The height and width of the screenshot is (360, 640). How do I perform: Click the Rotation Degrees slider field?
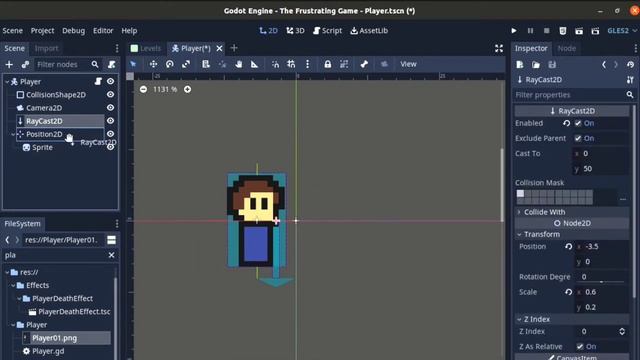click(601, 277)
